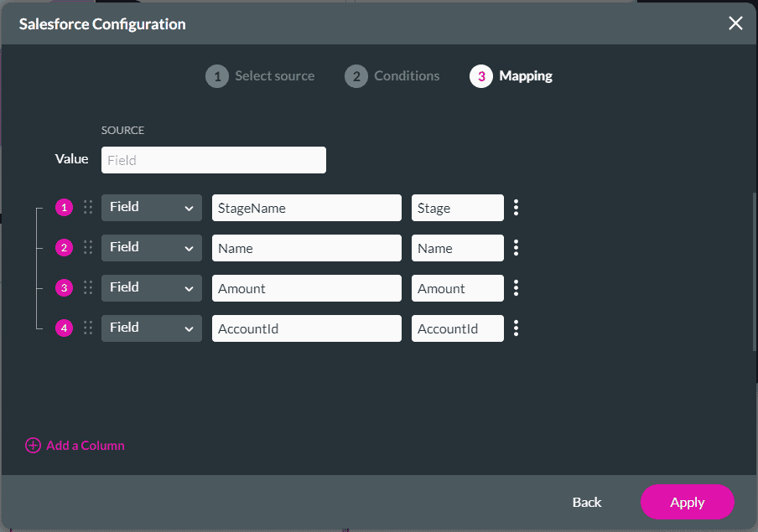Open the three-dot menu for Name row
The width and height of the screenshot is (758, 532).
click(x=516, y=248)
